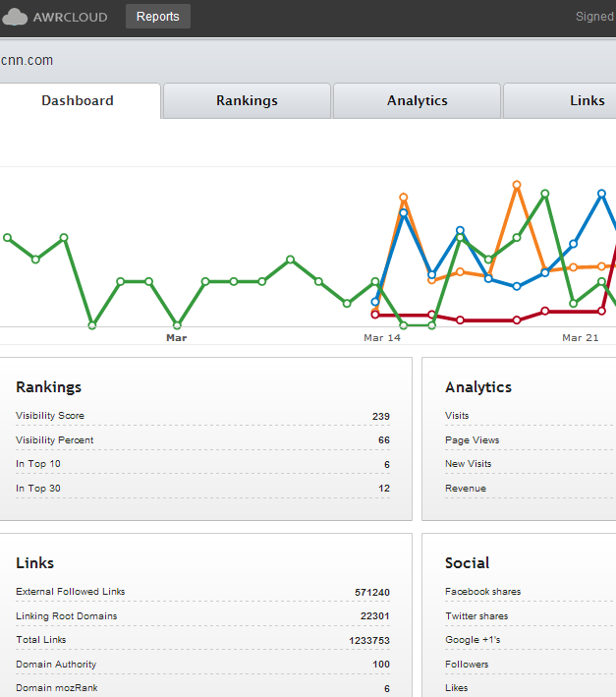Switch to the Rankings tab

pos(247,101)
